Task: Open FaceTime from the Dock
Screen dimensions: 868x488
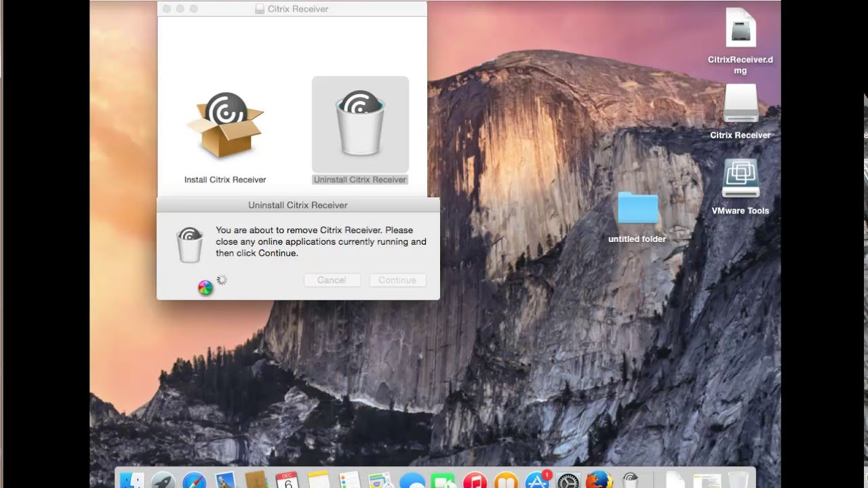Action: coord(443,480)
